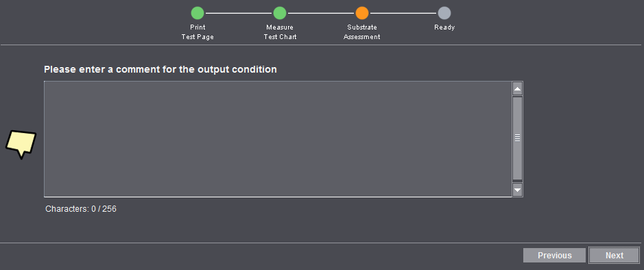Viewport: 644px width, 270px height.
Task: Click the 'Ready' step label
Action: coord(444,27)
